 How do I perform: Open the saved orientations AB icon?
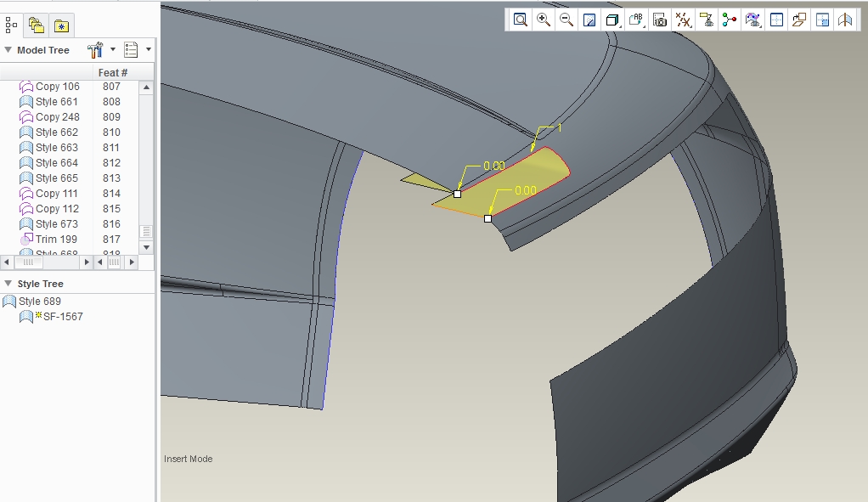pos(636,20)
